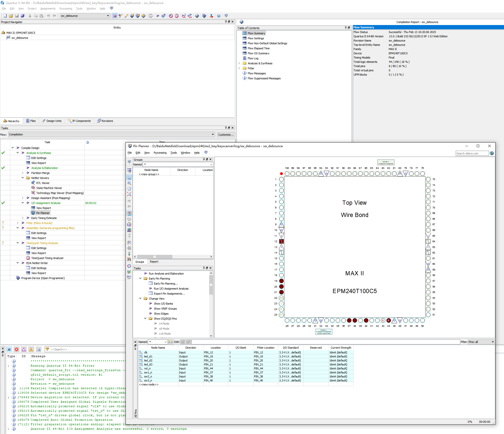The image size is (504, 434).
Task: Open the State Machine Viewer task
Action: (49, 188)
